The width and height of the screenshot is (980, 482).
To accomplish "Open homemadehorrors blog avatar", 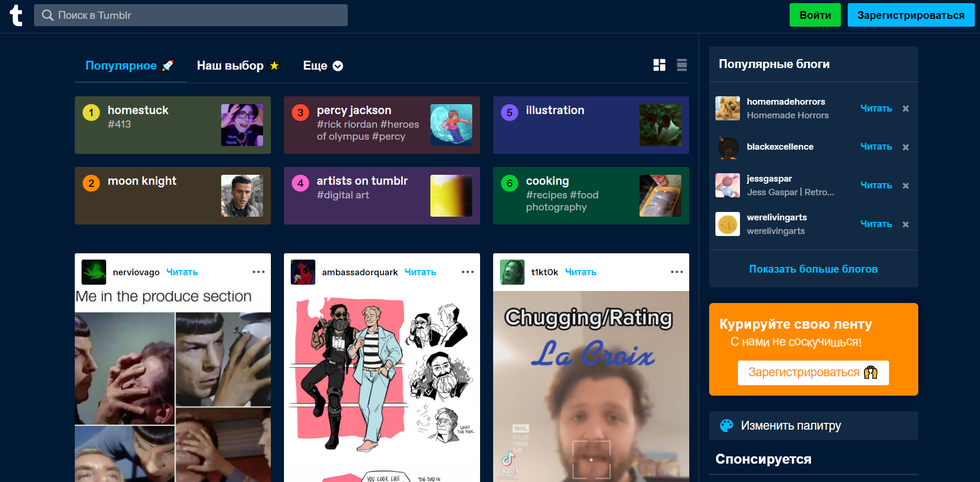I will click(727, 108).
